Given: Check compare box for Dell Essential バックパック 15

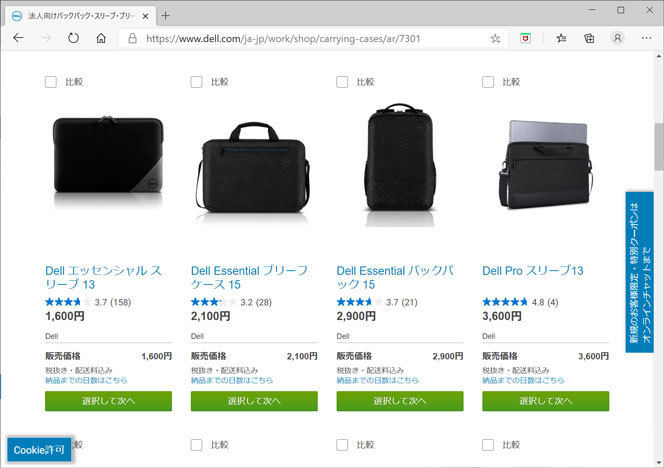Looking at the screenshot, I should [342, 82].
